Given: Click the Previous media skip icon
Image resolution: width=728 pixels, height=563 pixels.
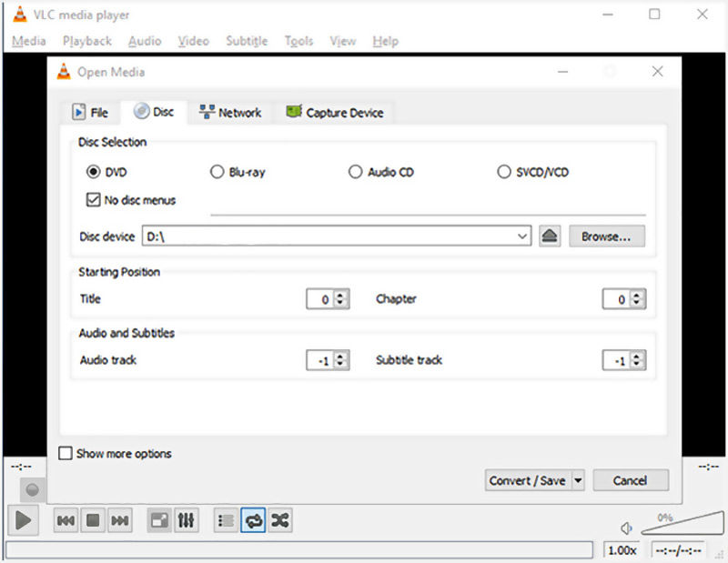Looking at the screenshot, I should click(x=66, y=520).
